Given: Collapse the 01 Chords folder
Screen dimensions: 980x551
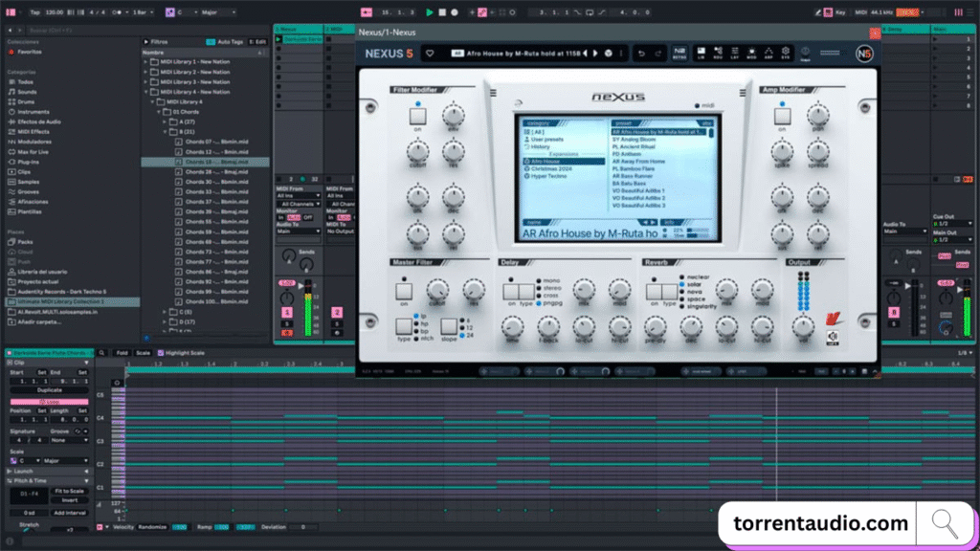Looking at the screenshot, I should pos(161,112).
